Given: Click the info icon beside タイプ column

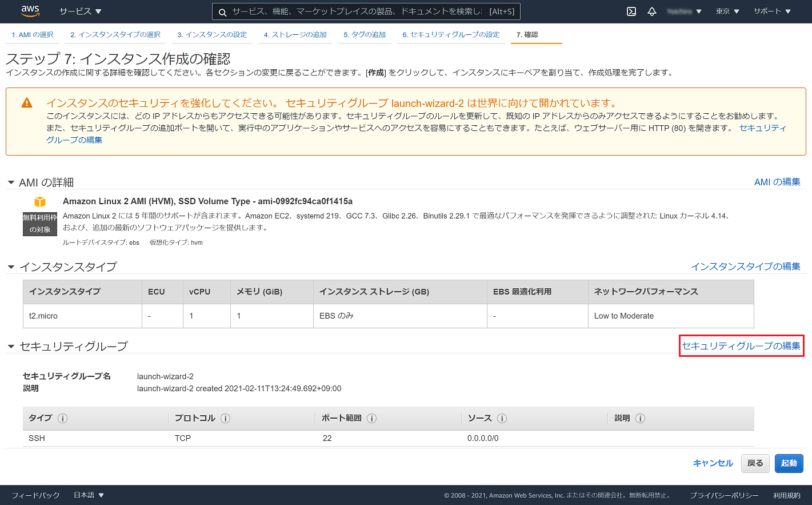Looking at the screenshot, I should pyautogui.click(x=63, y=418).
